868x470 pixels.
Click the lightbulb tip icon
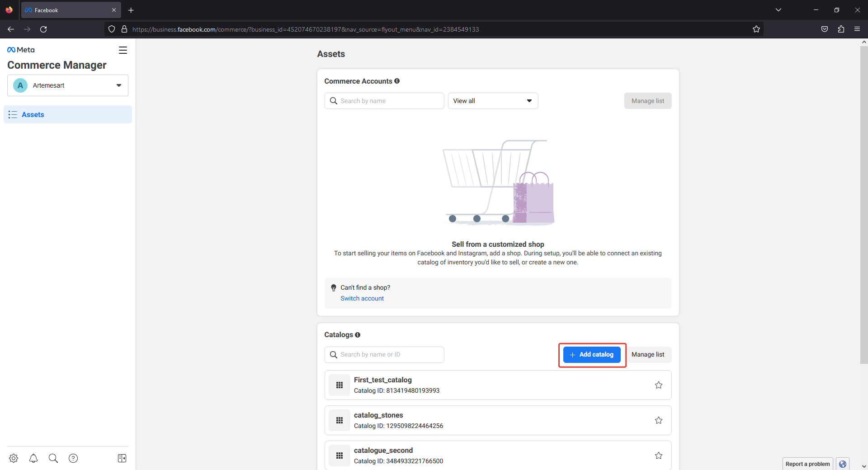334,288
